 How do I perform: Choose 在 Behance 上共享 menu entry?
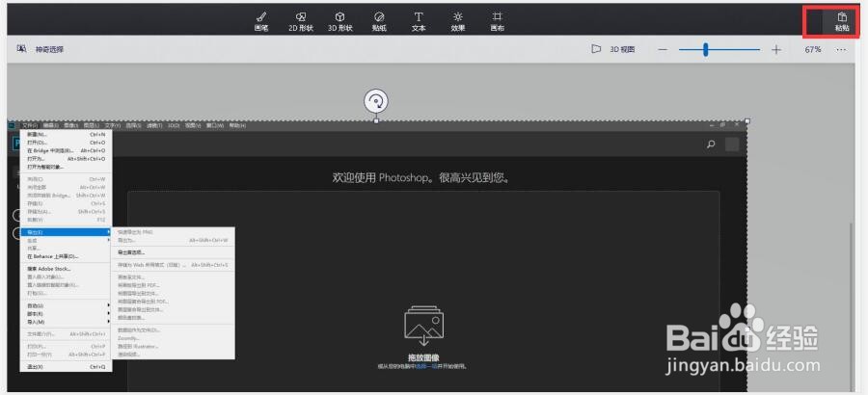66,256
